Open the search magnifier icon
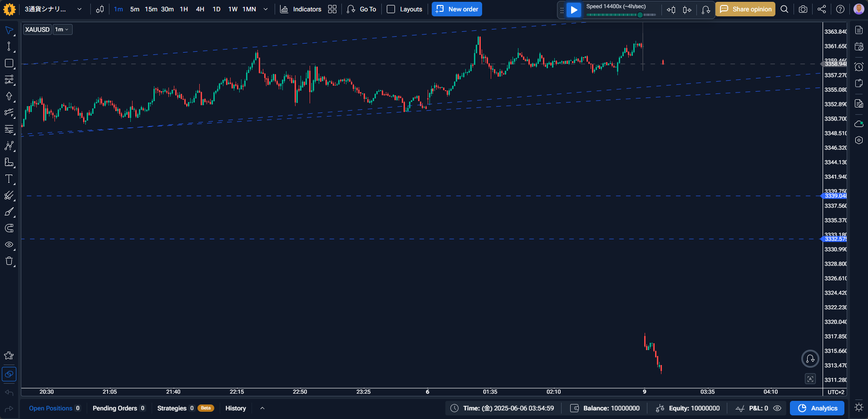This screenshot has width=868, height=419. [x=784, y=9]
